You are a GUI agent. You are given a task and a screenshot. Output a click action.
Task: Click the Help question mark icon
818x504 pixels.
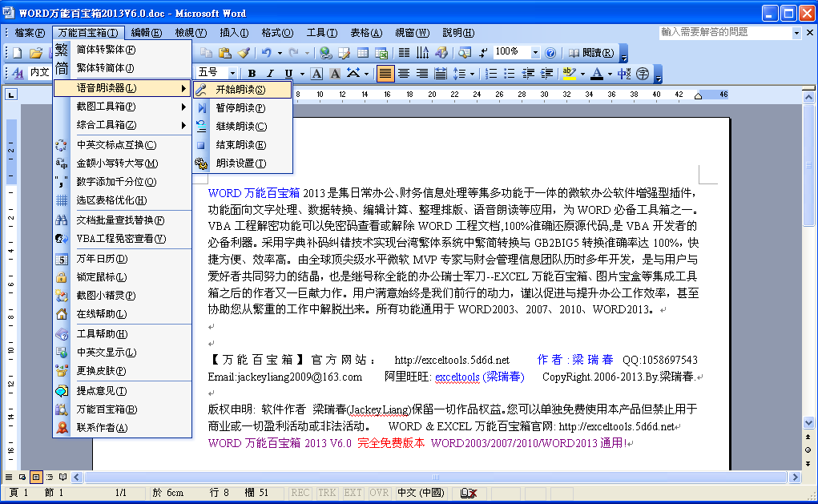[x=550, y=53]
